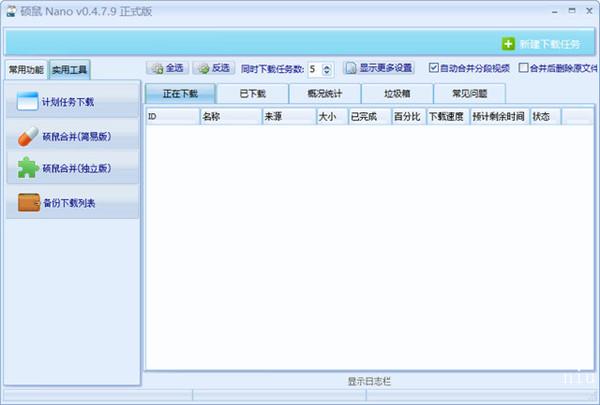The height and width of the screenshot is (405, 600).
Task: Click the green plus new download task icon
Action: click(508, 44)
